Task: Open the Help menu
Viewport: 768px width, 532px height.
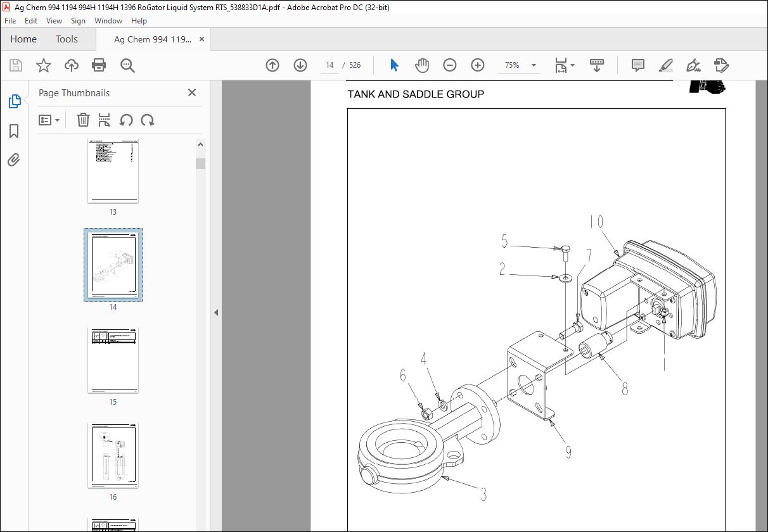Action: [x=139, y=21]
